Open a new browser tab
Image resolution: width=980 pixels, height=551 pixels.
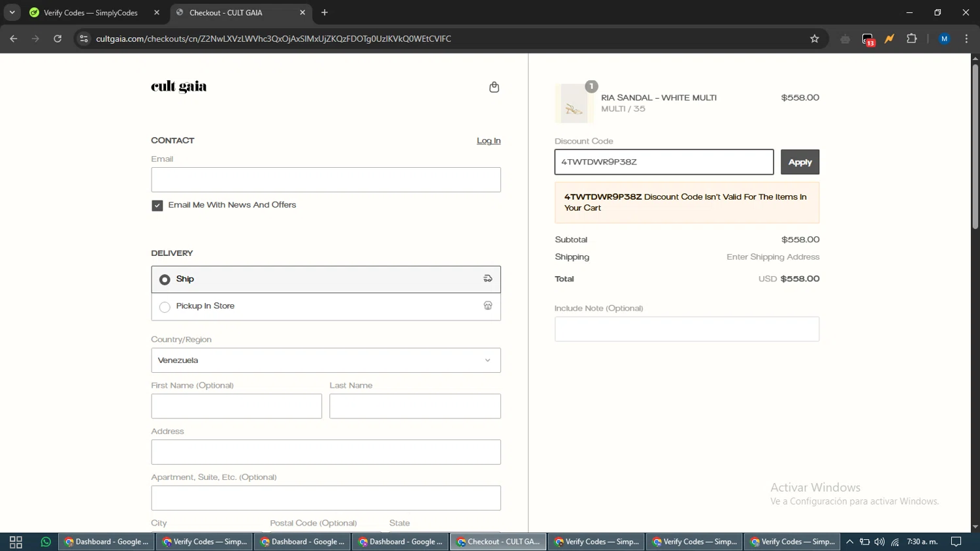tap(325, 12)
